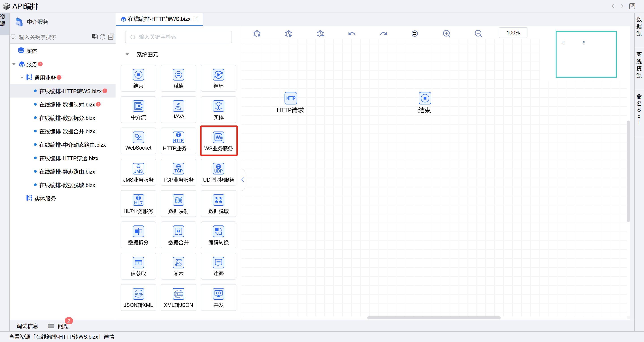Open 在线编排-数据合并.bizx in tree

pos(67,132)
